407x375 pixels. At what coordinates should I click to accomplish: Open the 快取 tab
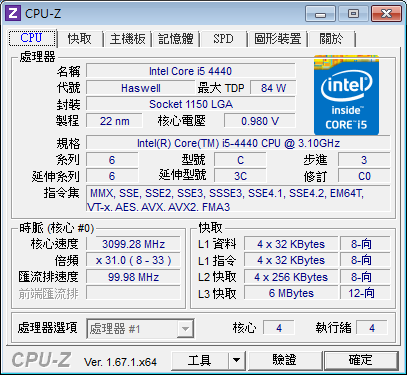pos(80,39)
